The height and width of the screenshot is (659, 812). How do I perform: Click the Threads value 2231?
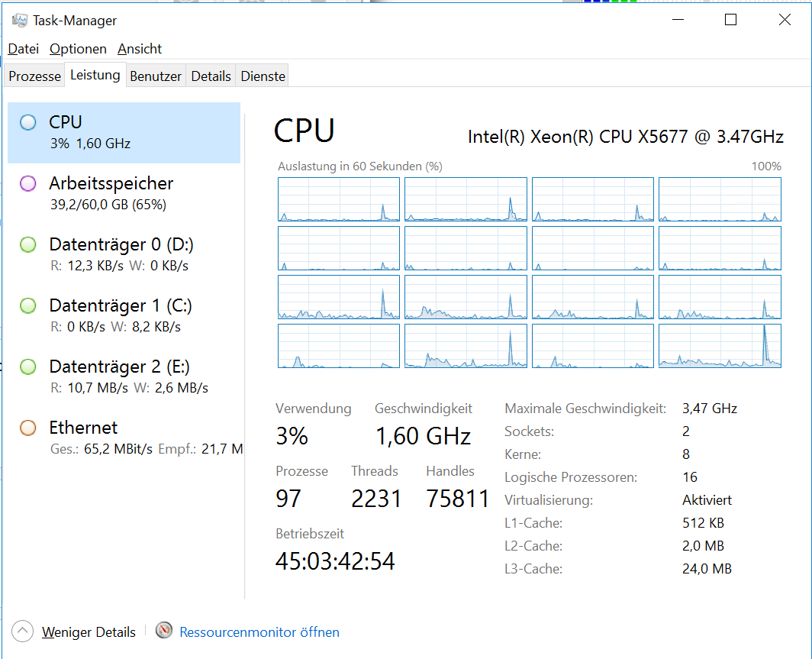tap(376, 499)
